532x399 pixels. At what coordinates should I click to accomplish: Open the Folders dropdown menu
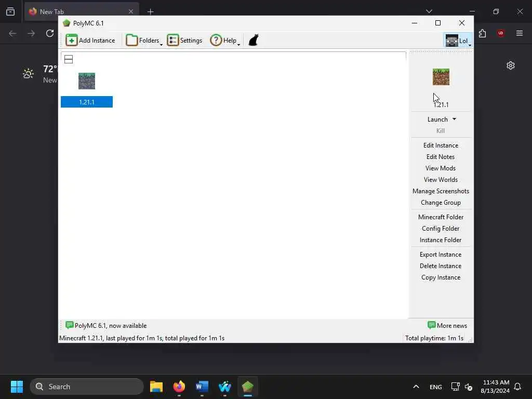pyautogui.click(x=144, y=41)
